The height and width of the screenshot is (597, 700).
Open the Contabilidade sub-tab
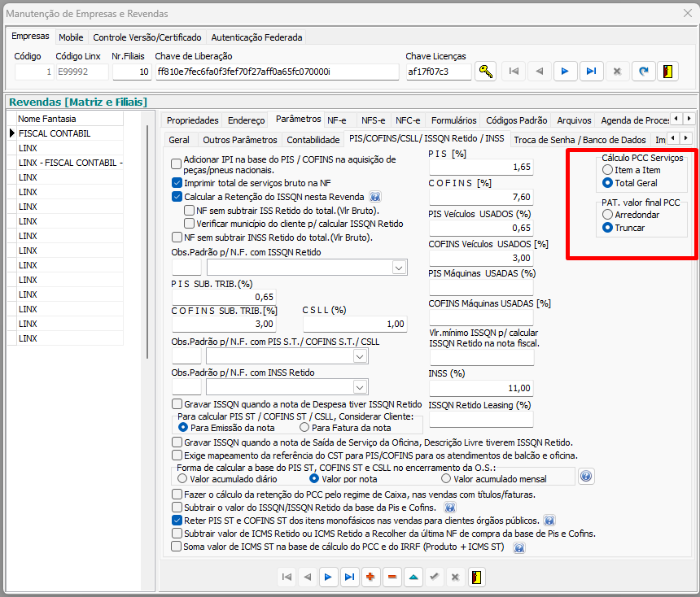(313, 140)
